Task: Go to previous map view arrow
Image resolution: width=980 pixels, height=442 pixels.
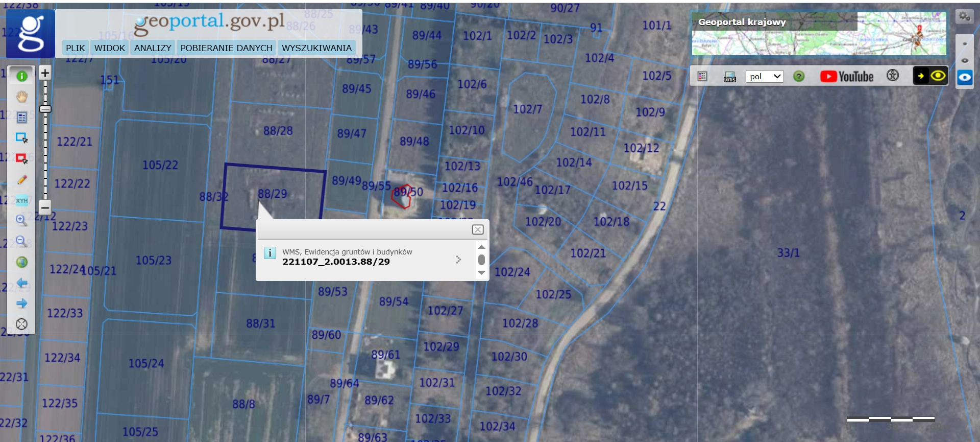Action: (x=21, y=283)
